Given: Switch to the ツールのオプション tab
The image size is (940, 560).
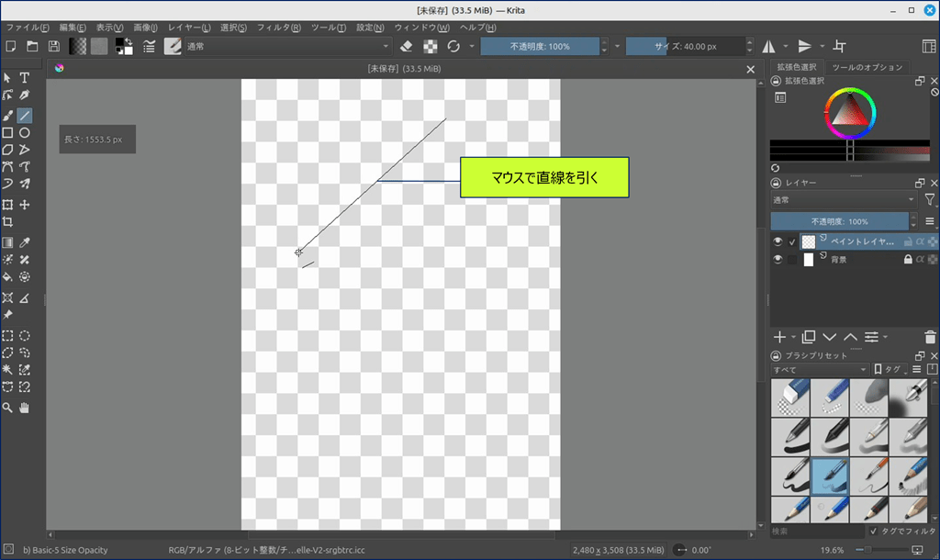Looking at the screenshot, I should tap(867, 67).
